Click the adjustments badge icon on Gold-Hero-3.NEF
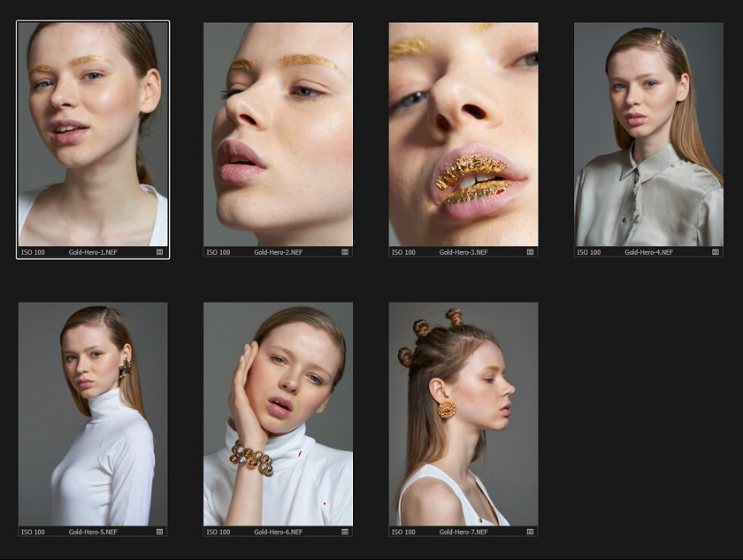The height and width of the screenshot is (560, 743). pos(530,252)
